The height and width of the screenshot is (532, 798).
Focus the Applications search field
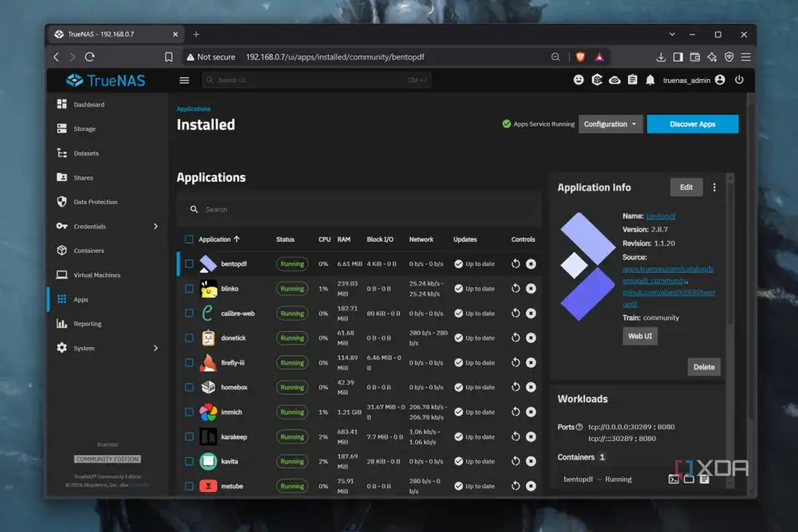[359, 209]
